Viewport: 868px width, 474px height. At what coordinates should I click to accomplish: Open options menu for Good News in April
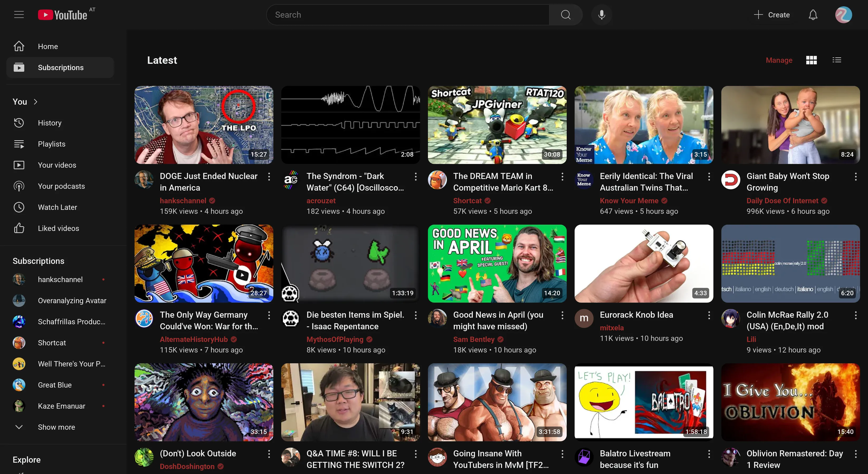(x=562, y=316)
